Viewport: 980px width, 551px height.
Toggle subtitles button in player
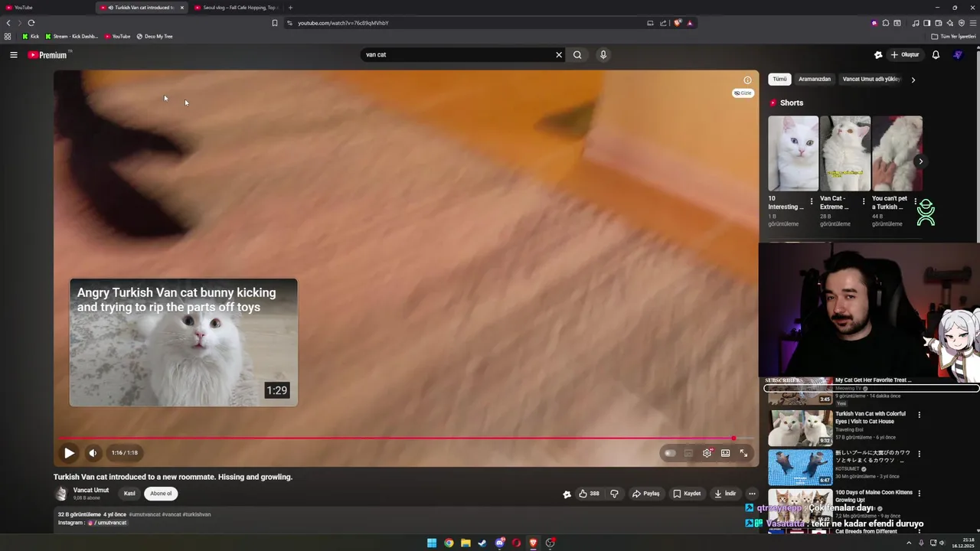click(688, 453)
